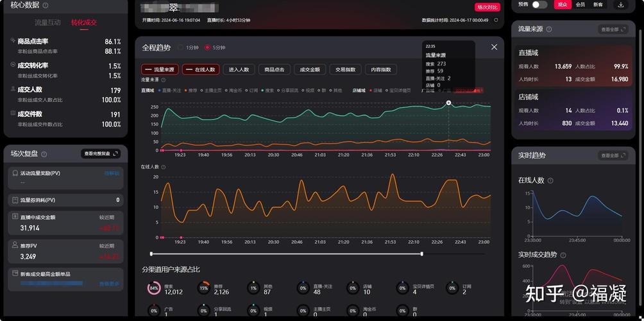Image resolution: width=644 pixels, height=321 pixels.
Task: Click the 商品点击率 metric icon
Action: (13, 40)
